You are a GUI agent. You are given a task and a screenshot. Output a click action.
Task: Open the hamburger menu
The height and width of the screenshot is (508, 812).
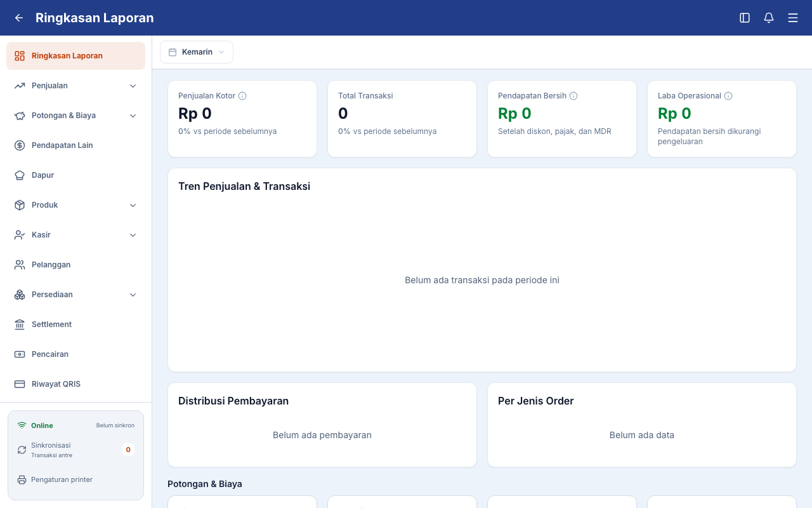pyautogui.click(x=793, y=18)
